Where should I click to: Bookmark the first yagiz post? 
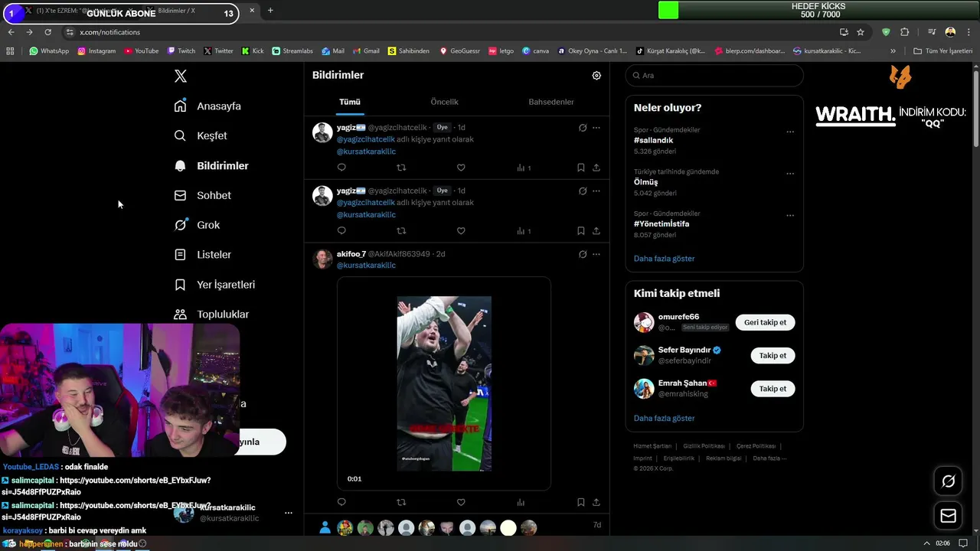[x=581, y=168]
